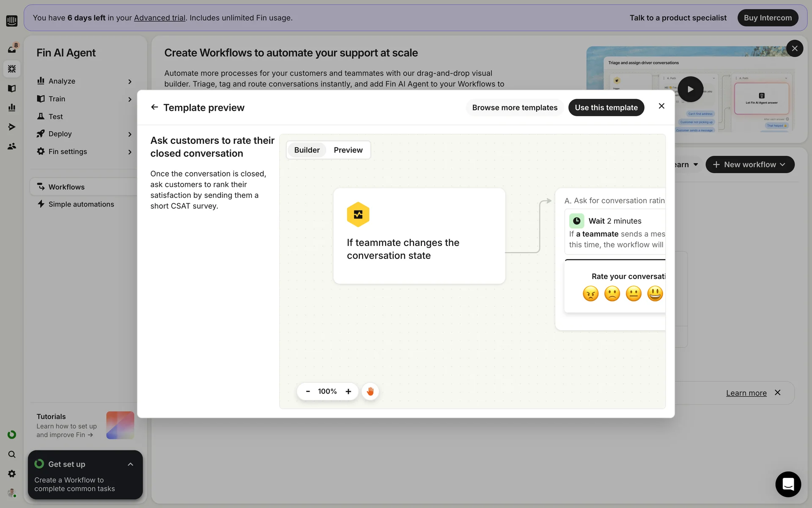This screenshot has width=812, height=508.
Task: Click the yellow hexagon trigger icon
Action: point(358,215)
